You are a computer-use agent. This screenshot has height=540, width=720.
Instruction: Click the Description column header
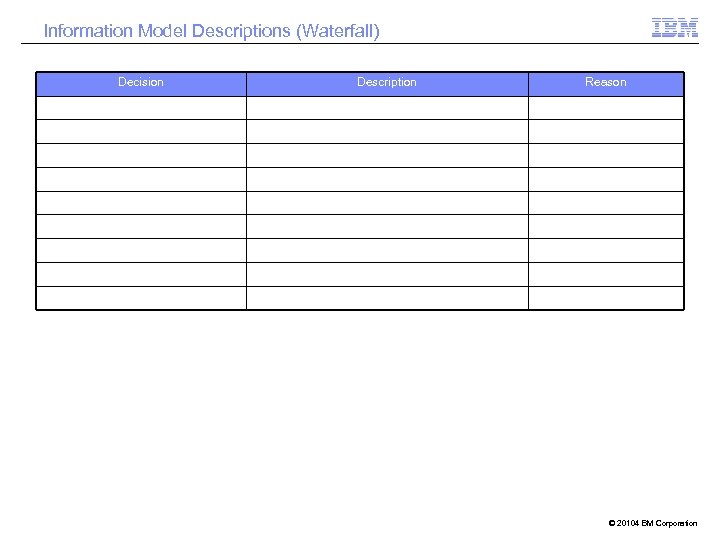tap(387, 84)
